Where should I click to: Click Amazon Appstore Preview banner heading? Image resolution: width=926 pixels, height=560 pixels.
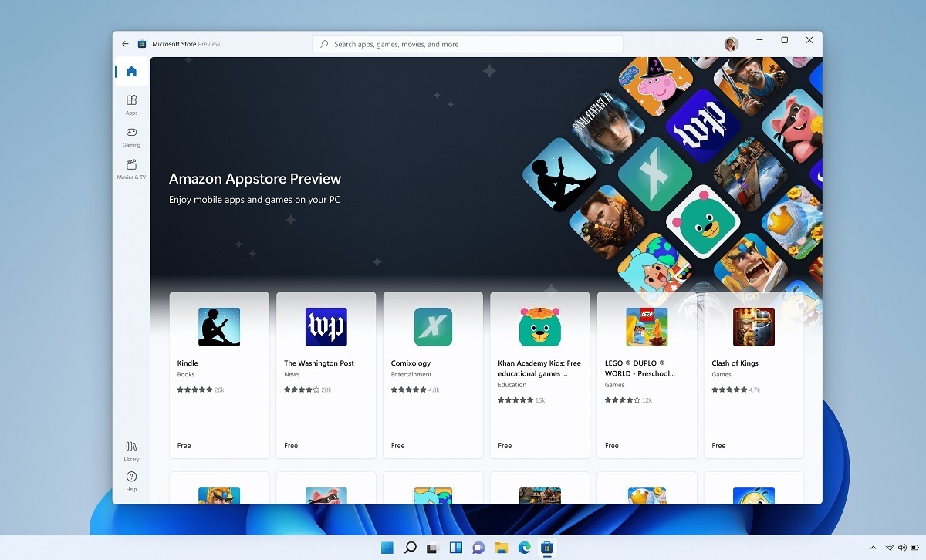(x=255, y=179)
